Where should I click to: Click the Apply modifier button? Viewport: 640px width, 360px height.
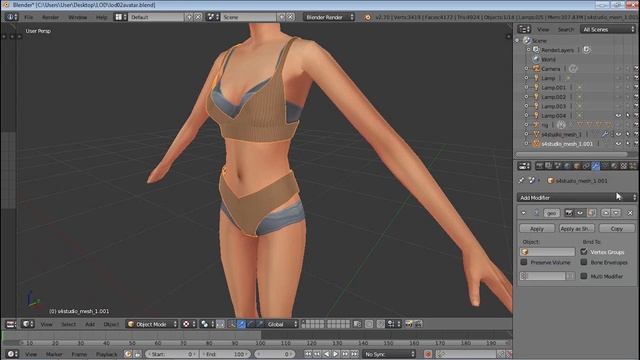click(537, 229)
